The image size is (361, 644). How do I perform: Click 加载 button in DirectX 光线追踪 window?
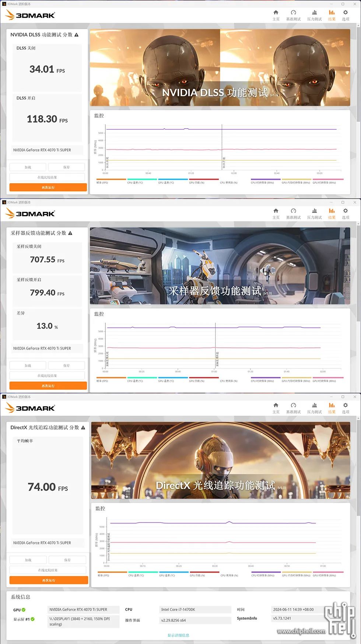pyautogui.click(x=28, y=560)
